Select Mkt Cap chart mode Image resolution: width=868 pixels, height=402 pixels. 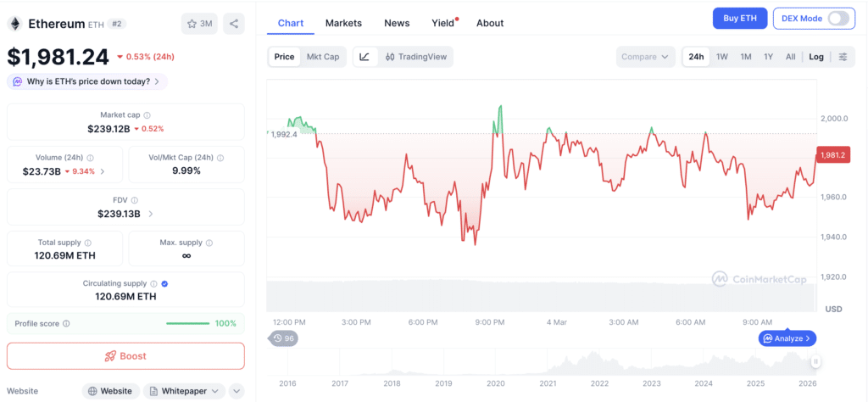(323, 57)
